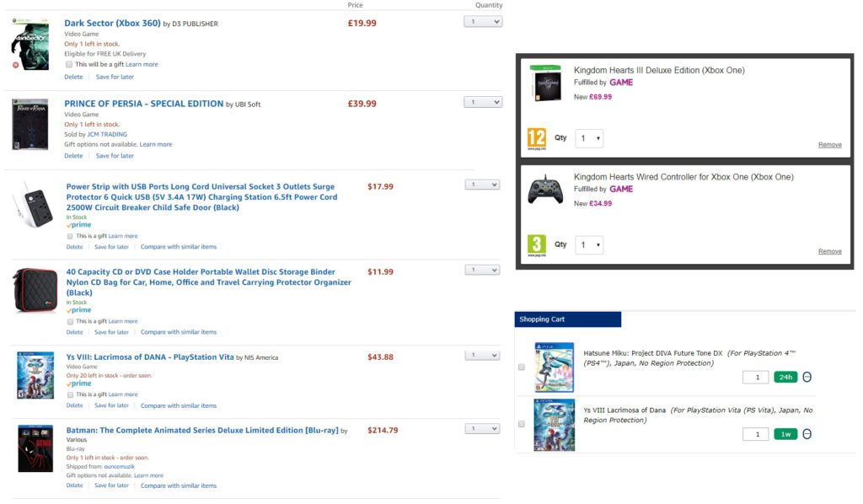
Task: Click remove circle icon for Ys VIII Lacrimosa
Action: 807,434
